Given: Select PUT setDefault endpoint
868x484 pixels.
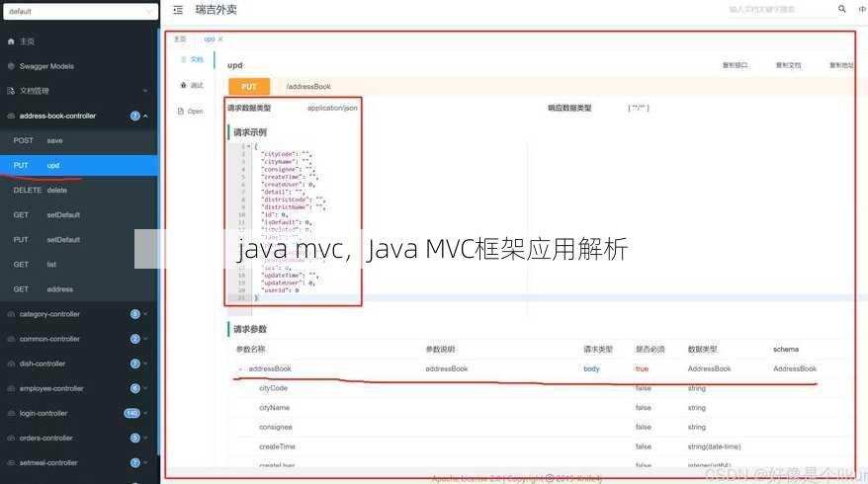Looking at the screenshot, I should [x=79, y=239].
